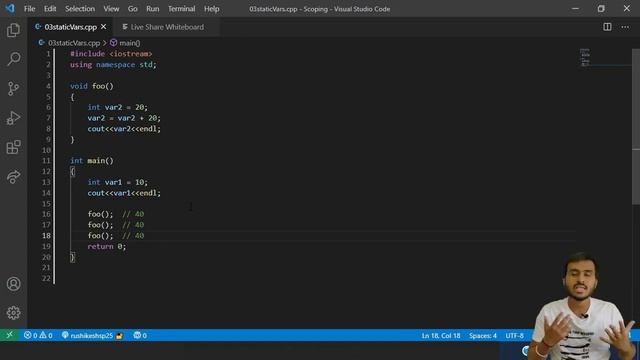Image resolution: width=640 pixels, height=360 pixels.
Task: Click line number 18 in gutter
Action: click(47, 236)
